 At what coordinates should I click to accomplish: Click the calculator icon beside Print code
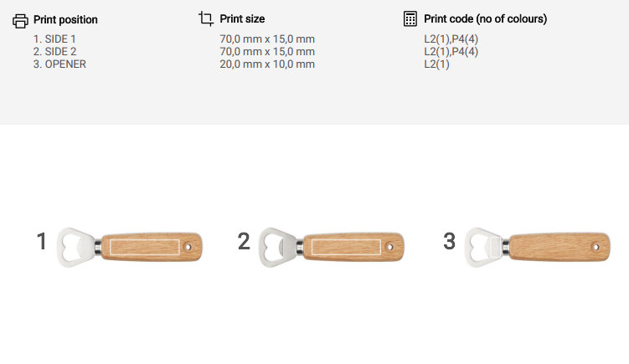point(410,18)
